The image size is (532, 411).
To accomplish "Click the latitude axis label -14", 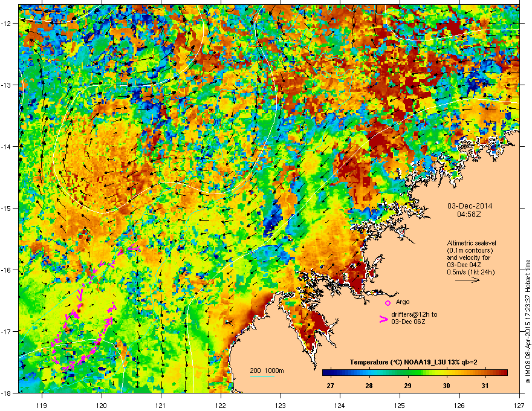I will click(x=6, y=147).
